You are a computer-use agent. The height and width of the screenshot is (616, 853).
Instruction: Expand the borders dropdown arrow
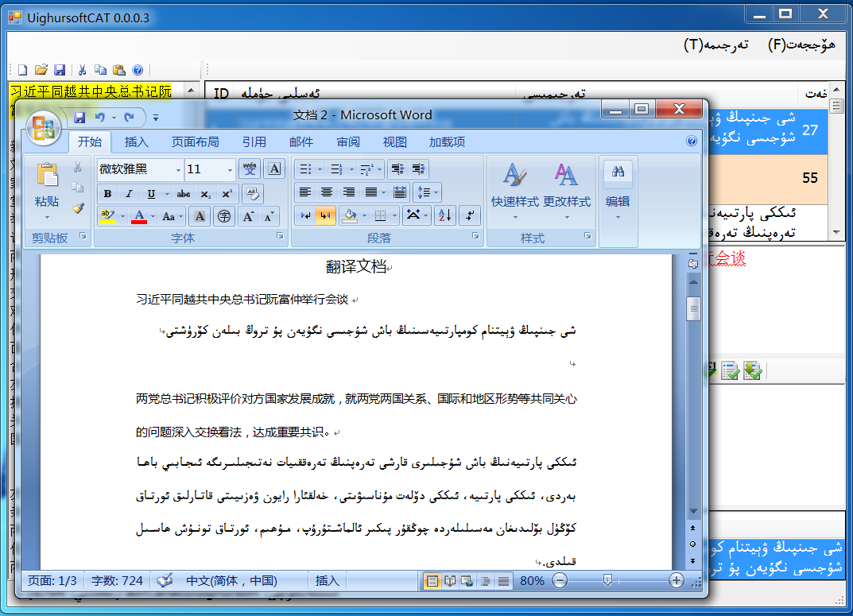pyautogui.click(x=394, y=216)
